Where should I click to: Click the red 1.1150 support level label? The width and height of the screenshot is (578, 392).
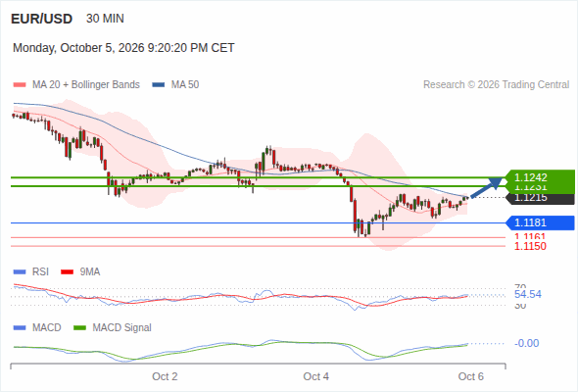pyautogui.click(x=530, y=246)
